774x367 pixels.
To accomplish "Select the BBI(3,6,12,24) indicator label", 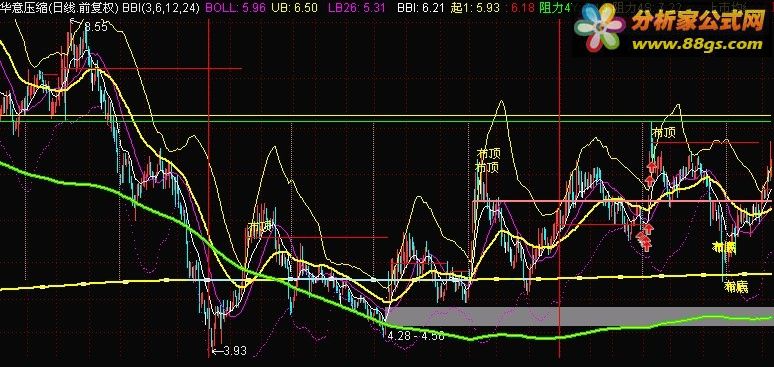I will (x=161, y=7).
